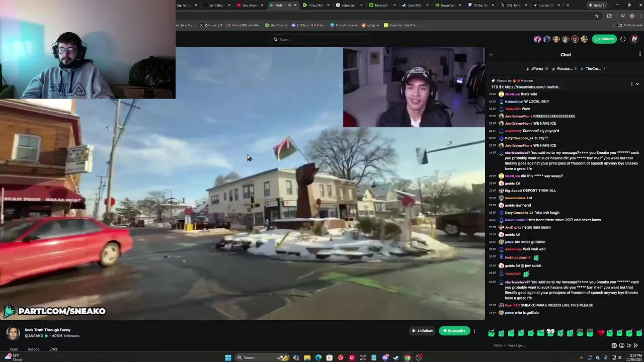
Task: Open pinned message three-dot options
Action: tap(632, 84)
